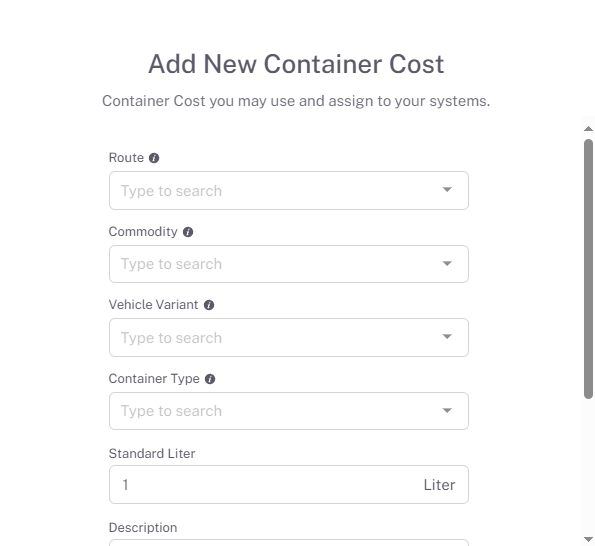Click the Add New Container Cost heading

pyautogui.click(x=296, y=64)
